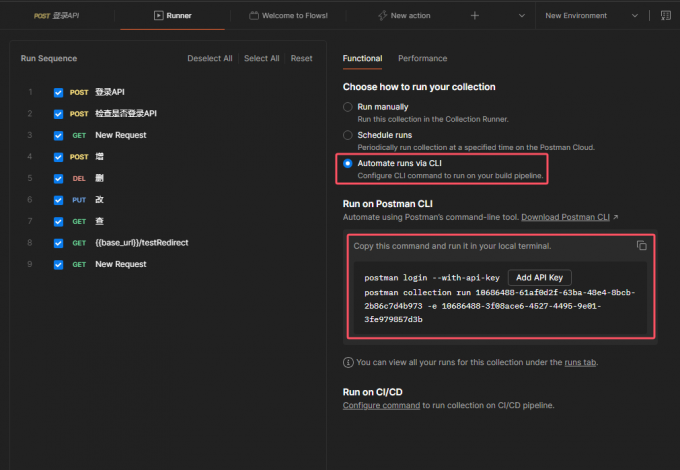Uncheck the GET 查 request checkbox
680x470 pixels.
[59, 222]
